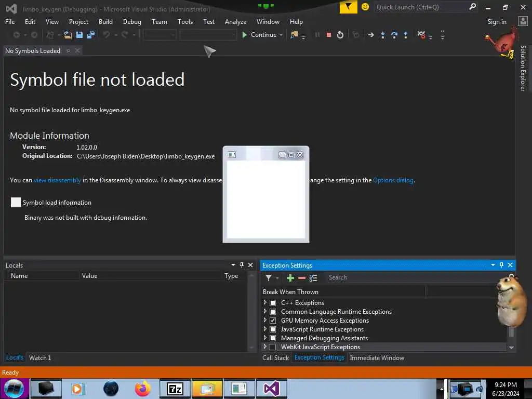Click the Restart debugging icon
The width and height of the screenshot is (532, 399).
(340, 35)
